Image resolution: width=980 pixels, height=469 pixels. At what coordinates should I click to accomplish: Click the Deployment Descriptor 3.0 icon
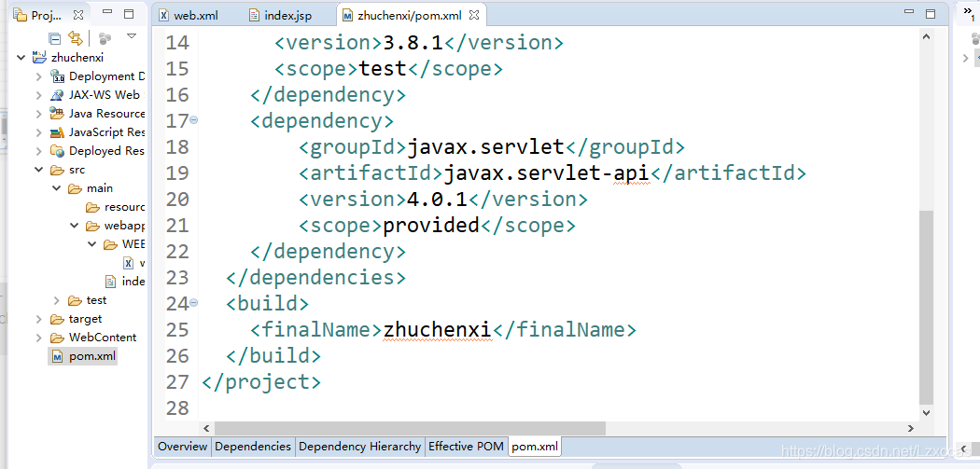pyautogui.click(x=58, y=76)
